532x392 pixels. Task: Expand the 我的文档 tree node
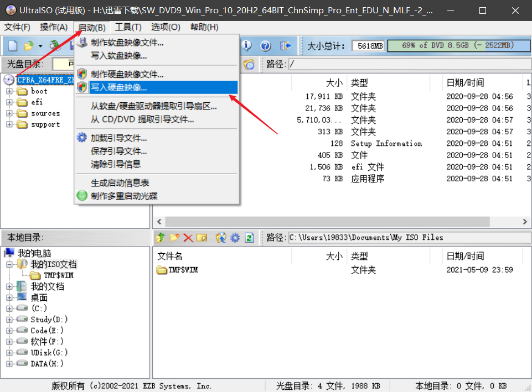[9, 286]
